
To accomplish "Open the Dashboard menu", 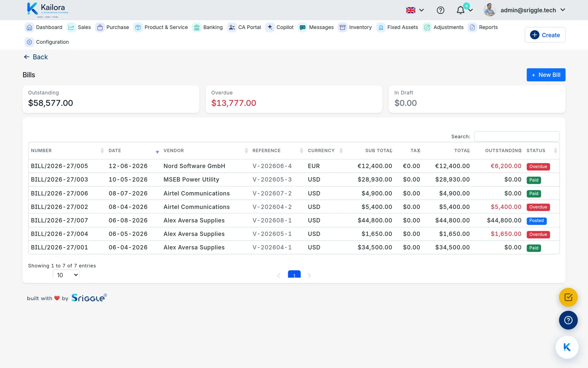I will (44, 27).
